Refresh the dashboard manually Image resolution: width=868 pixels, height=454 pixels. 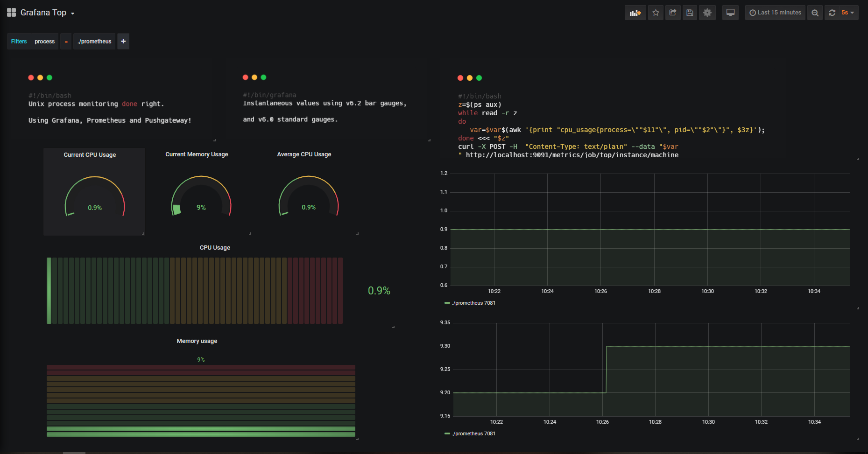(x=832, y=13)
